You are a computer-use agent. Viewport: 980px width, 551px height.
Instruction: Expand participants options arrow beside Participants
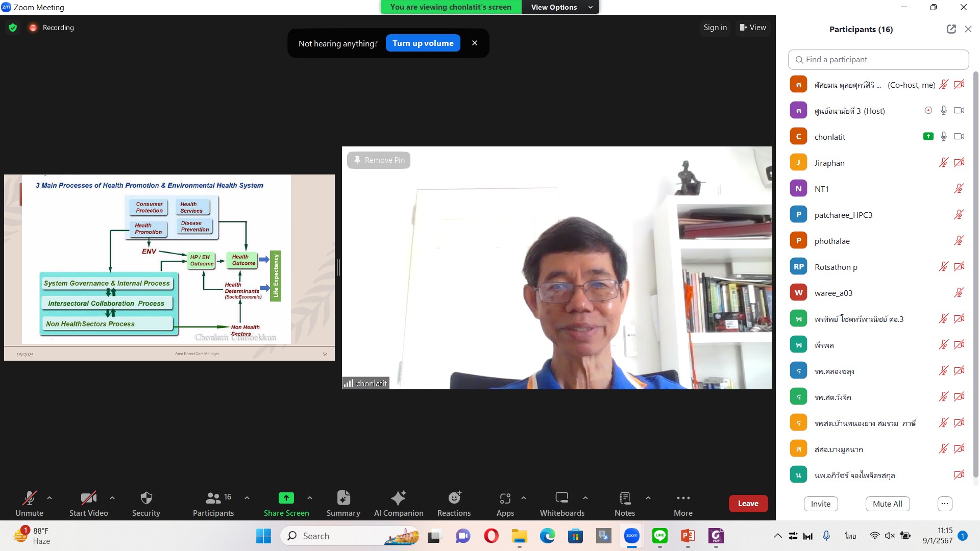pos(247,497)
